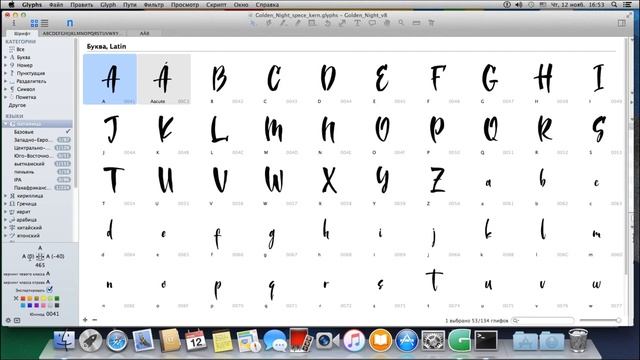The height and width of the screenshot is (360, 640).
Task: Open Finder from the Dock
Action: click(x=65, y=340)
